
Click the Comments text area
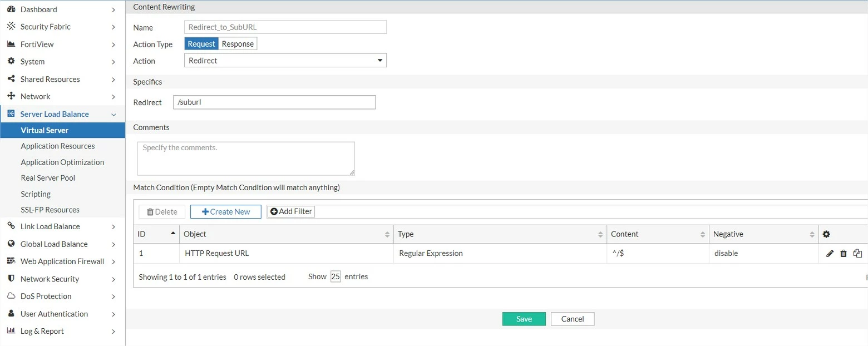(x=246, y=159)
